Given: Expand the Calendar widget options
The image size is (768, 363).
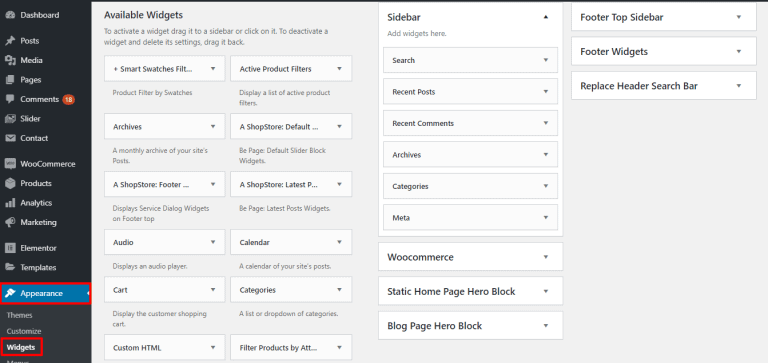Looking at the screenshot, I should click(339, 242).
